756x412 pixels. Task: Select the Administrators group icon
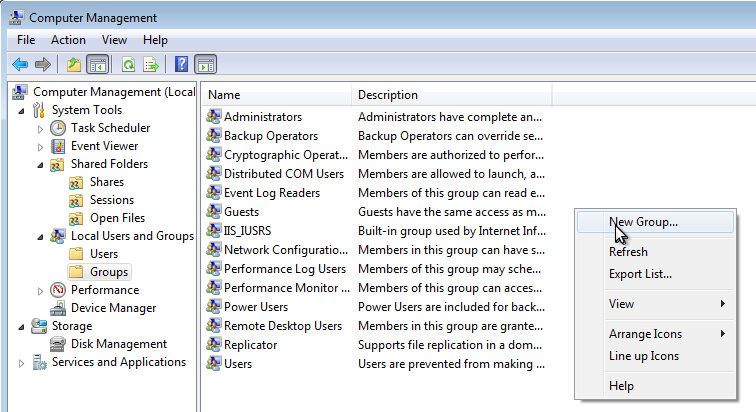coord(214,117)
